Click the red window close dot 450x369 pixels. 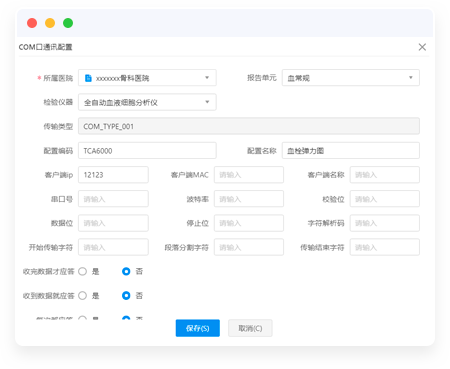click(32, 23)
